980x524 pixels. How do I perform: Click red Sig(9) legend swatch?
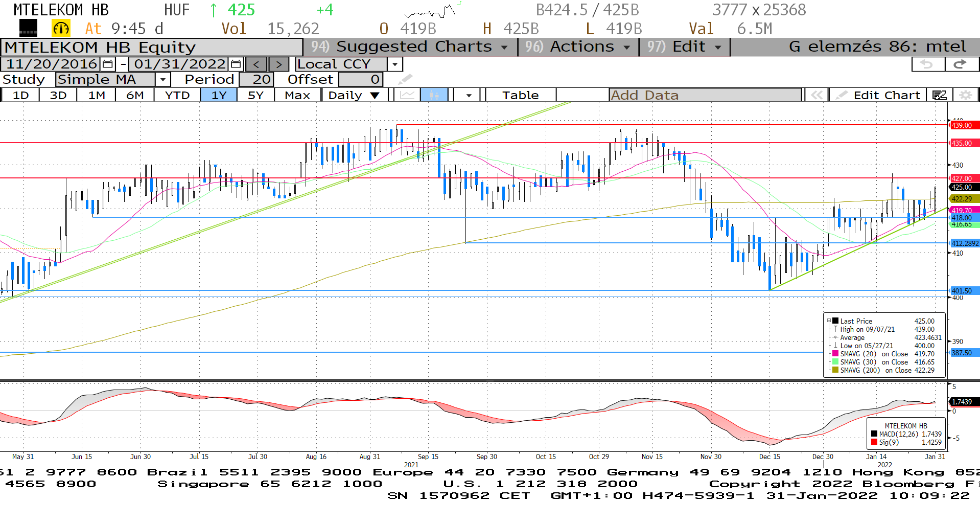(x=874, y=442)
